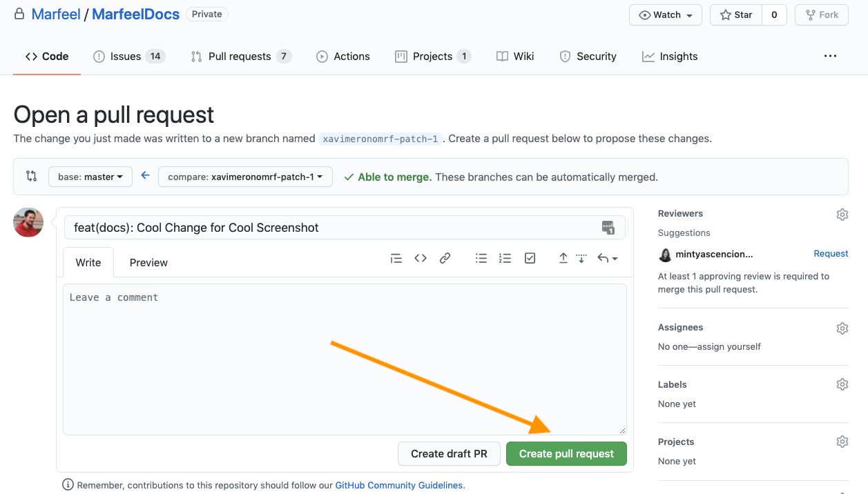Expand the compare: xavimeronomrf-patch-1 dropdown
This screenshot has width=868, height=494.
click(245, 177)
